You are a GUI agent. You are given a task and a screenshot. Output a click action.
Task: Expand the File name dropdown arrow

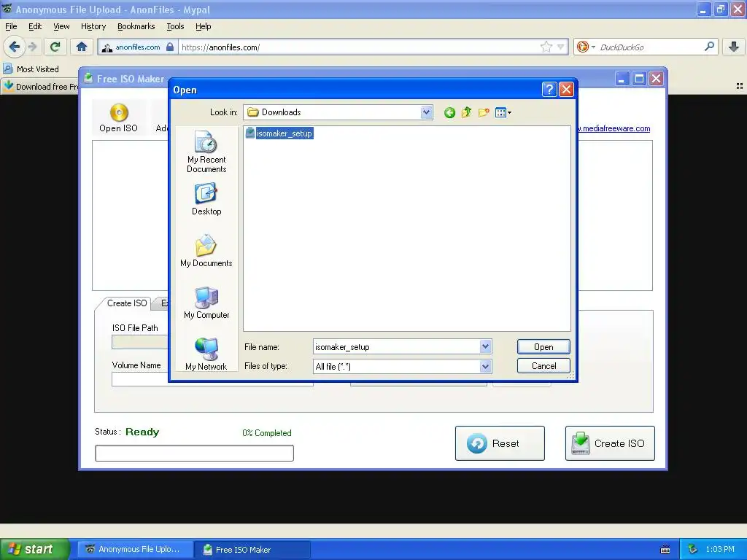click(x=485, y=346)
